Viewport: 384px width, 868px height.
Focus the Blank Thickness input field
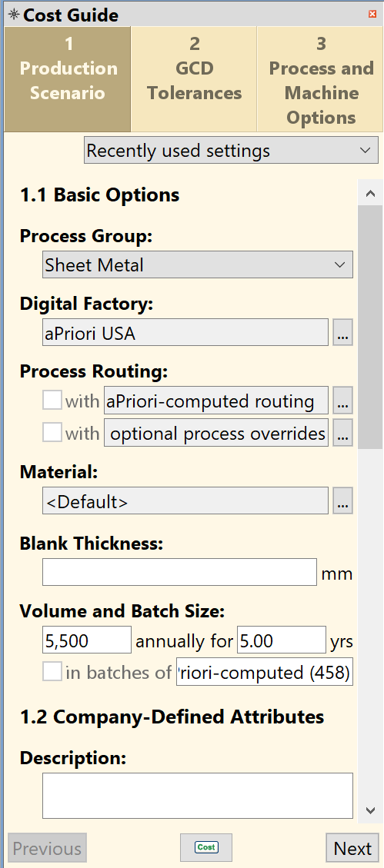[179, 572]
